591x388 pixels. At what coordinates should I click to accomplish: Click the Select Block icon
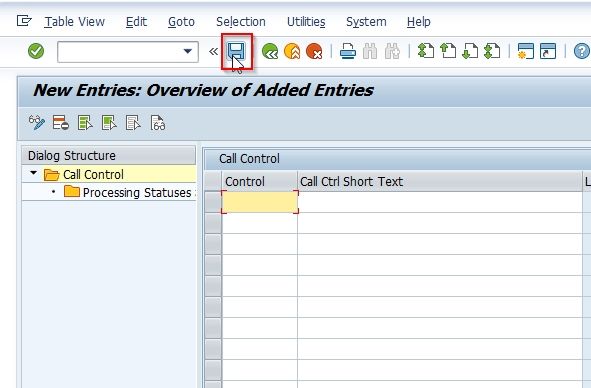pyautogui.click(x=109, y=123)
